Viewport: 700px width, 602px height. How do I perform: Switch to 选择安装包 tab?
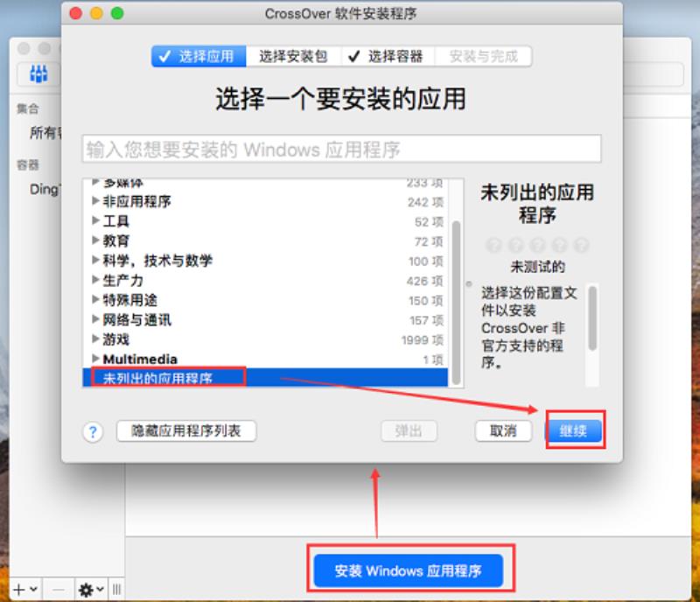[x=293, y=56]
